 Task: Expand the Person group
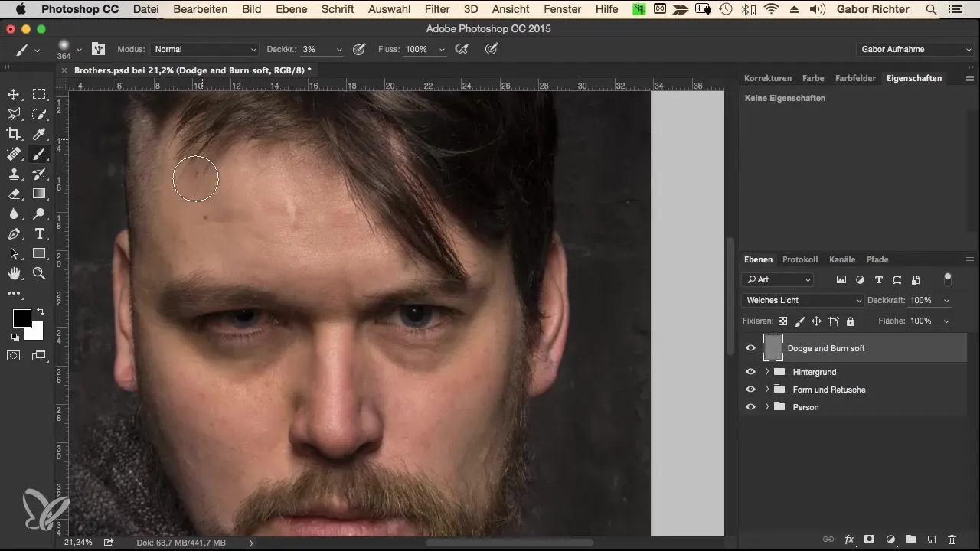767,407
